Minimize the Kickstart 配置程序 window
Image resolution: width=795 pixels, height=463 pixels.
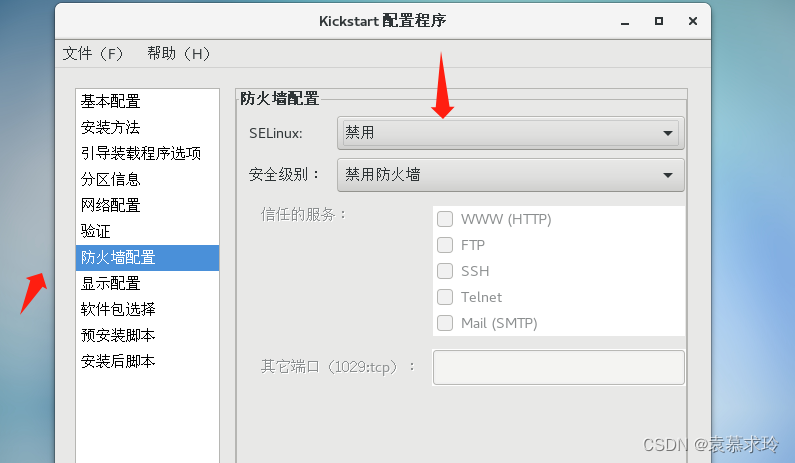625,21
